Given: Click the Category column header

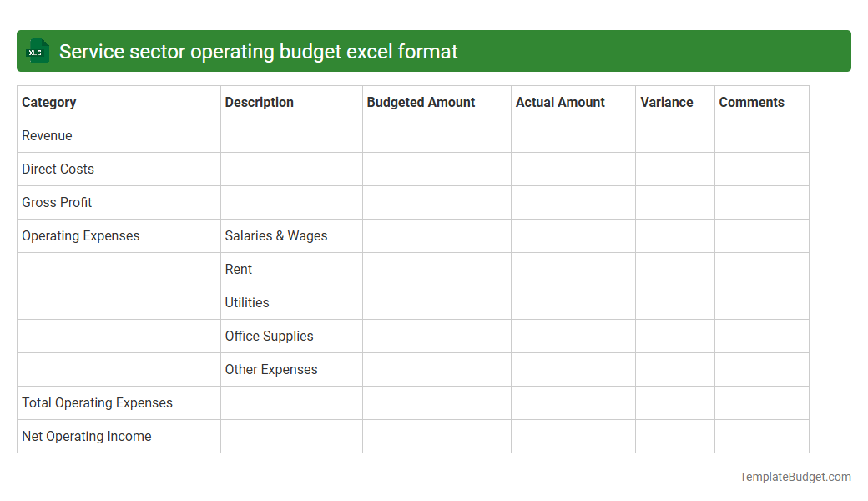Looking at the screenshot, I should coord(49,102).
